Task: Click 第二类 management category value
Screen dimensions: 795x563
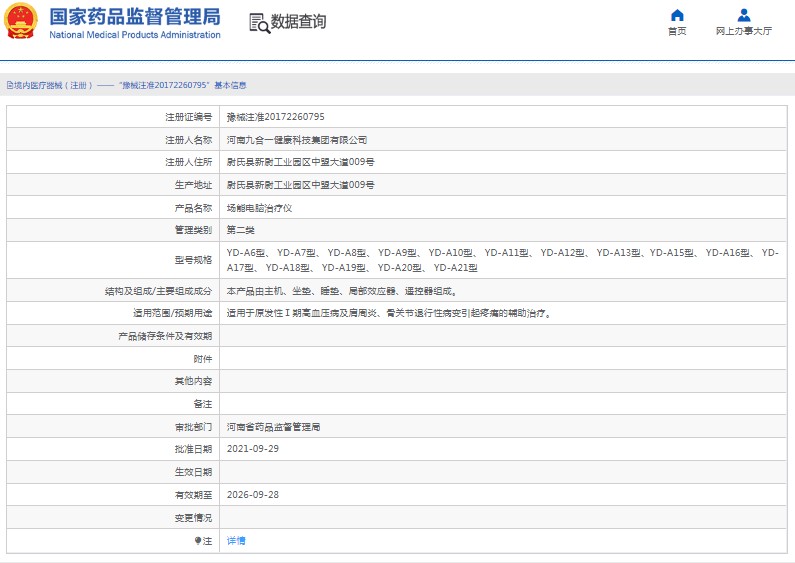Action: (x=240, y=230)
